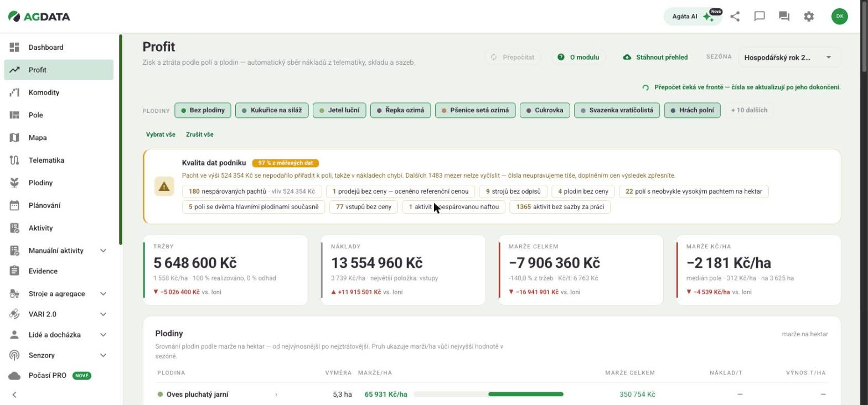This screenshot has width=868, height=405.
Task: Click the Plodiny plant icon
Action: tap(15, 183)
